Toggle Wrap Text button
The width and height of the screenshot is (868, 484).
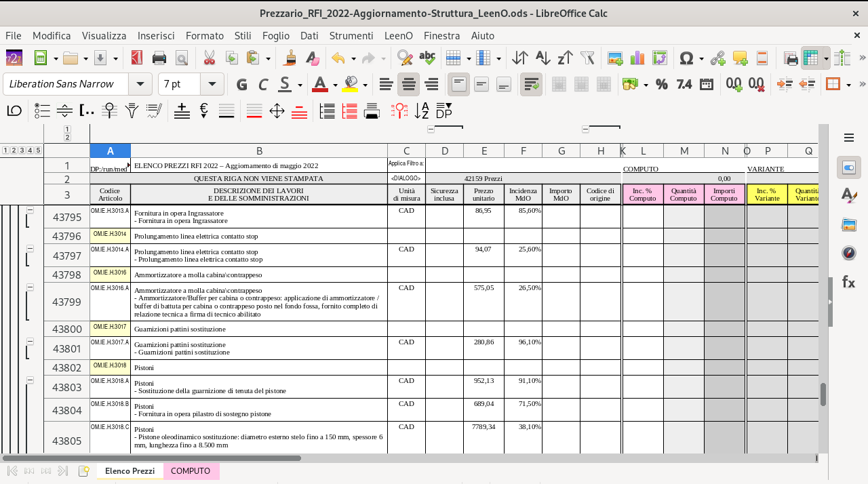point(531,84)
